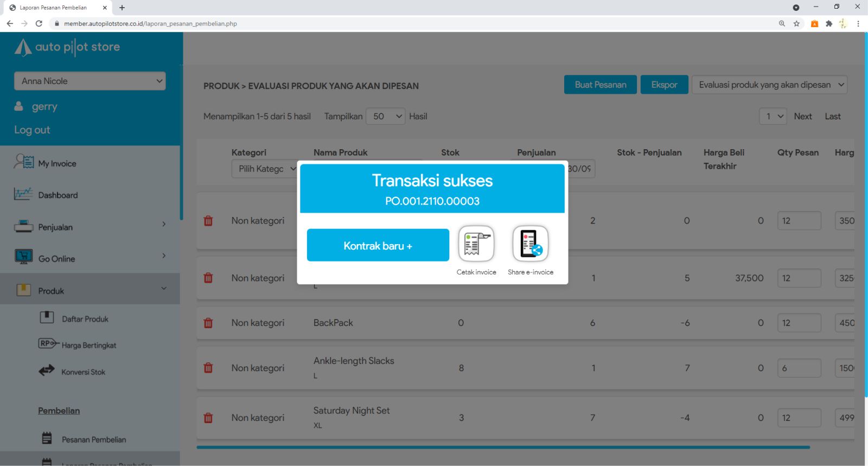Screen dimensions: 868x466
Task: Click the Cetak invoice icon
Action: (x=476, y=244)
